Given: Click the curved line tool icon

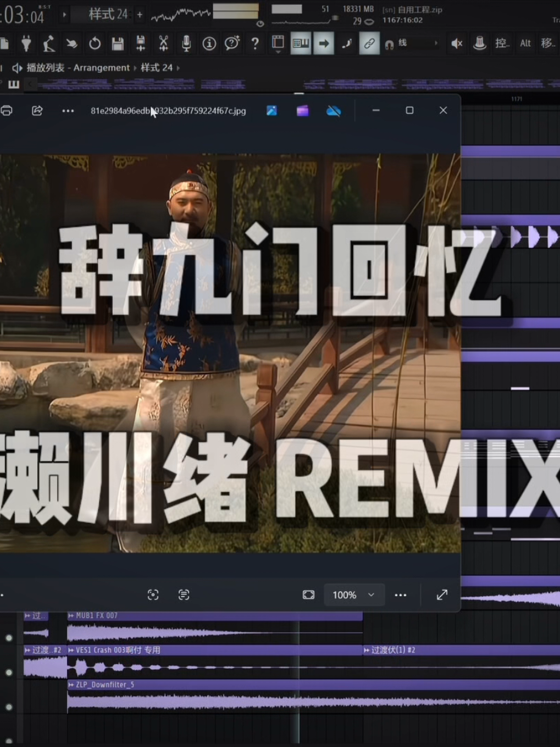Looking at the screenshot, I should click(346, 43).
